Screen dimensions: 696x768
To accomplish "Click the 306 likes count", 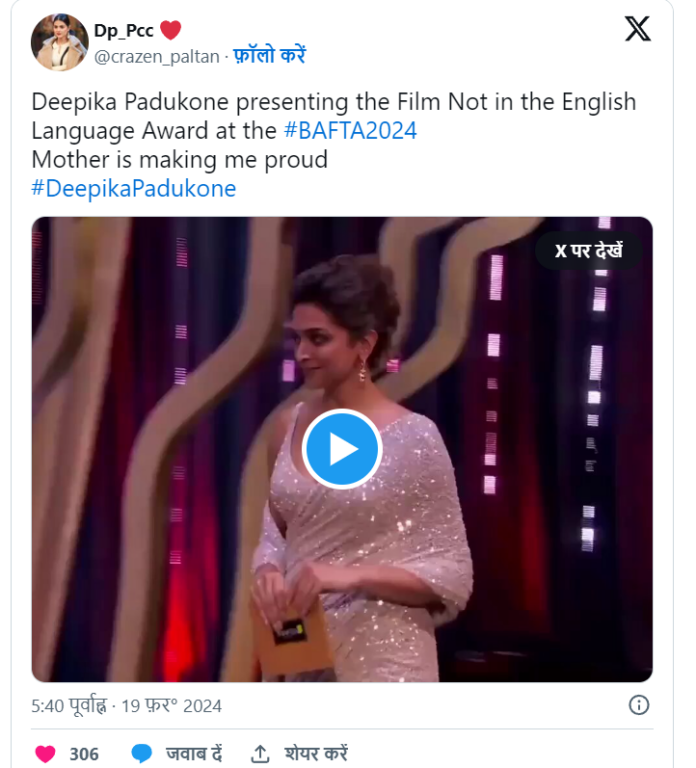I will click(x=84, y=754).
